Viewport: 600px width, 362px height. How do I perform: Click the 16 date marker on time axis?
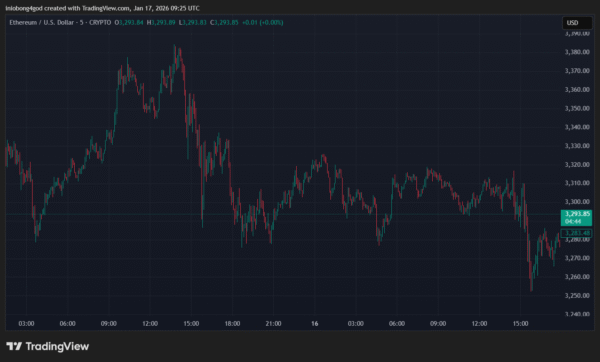tap(315, 324)
